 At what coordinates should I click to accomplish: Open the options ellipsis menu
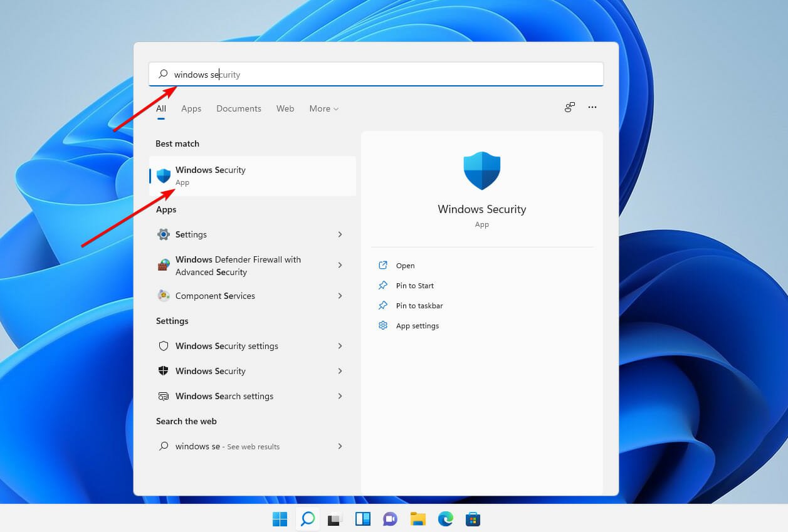pos(592,107)
